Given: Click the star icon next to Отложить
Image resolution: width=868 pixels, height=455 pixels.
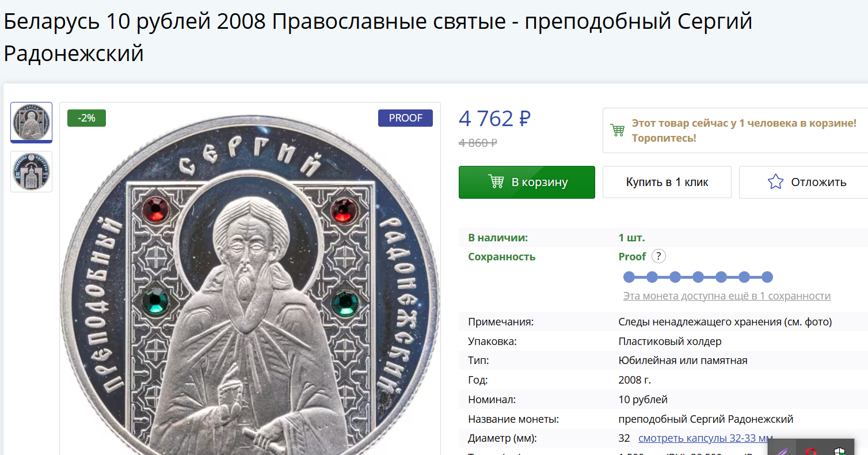Looking at the screenshot, I should 775,182.
